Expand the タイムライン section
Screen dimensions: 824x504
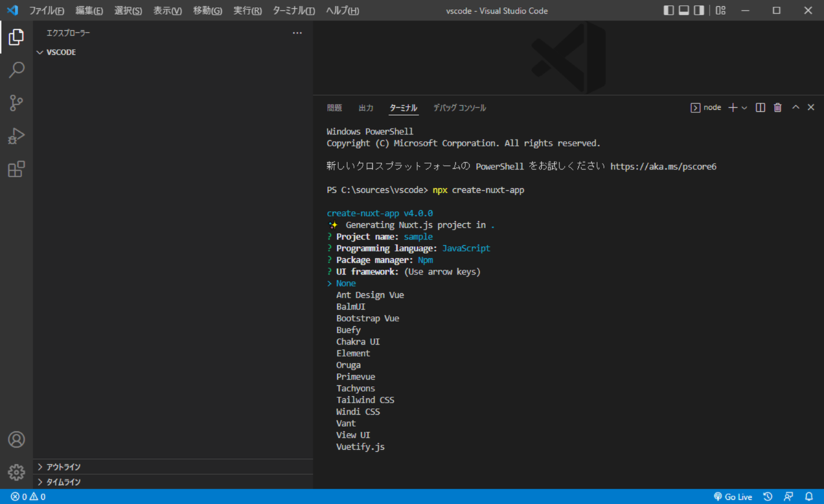pos(173,482)
